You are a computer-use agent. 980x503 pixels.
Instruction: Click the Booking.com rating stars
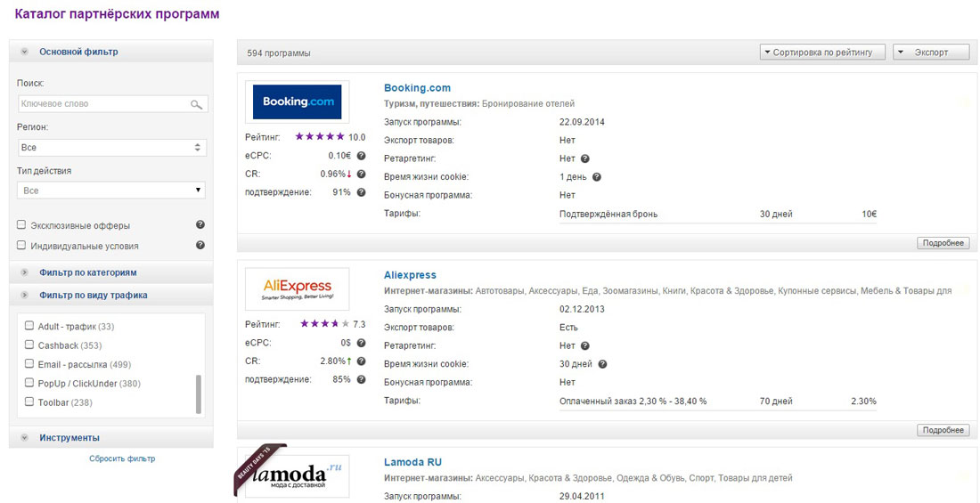[319, 137]
